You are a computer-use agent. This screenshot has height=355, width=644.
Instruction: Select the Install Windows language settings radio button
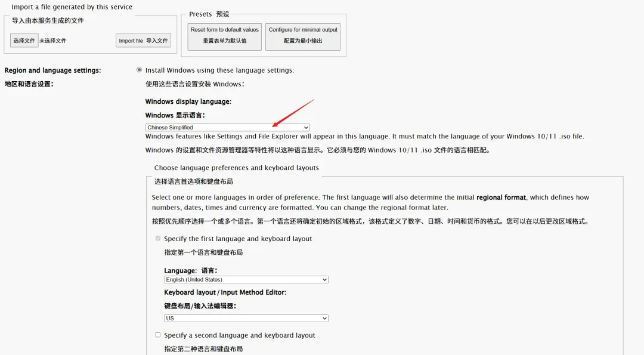[x=140, y=70]
